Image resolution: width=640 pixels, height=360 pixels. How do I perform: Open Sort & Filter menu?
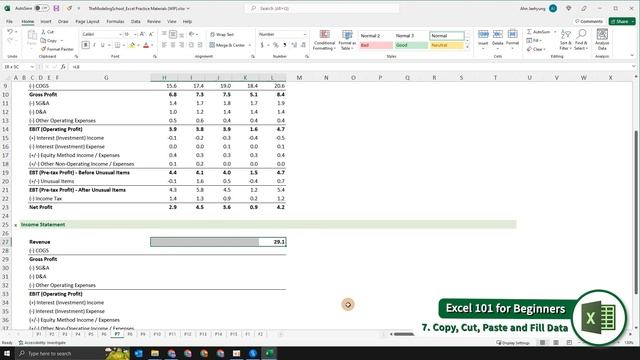[566, 40]
